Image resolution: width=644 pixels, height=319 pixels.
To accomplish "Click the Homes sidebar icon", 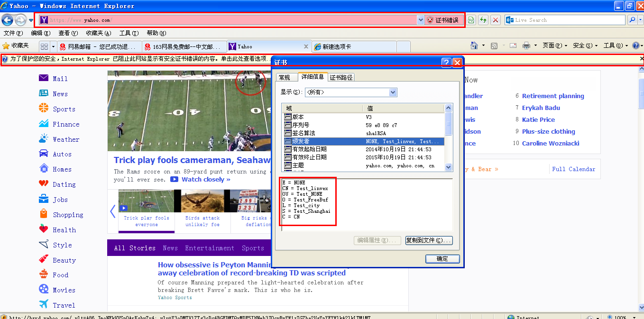I will click(44, 169).
